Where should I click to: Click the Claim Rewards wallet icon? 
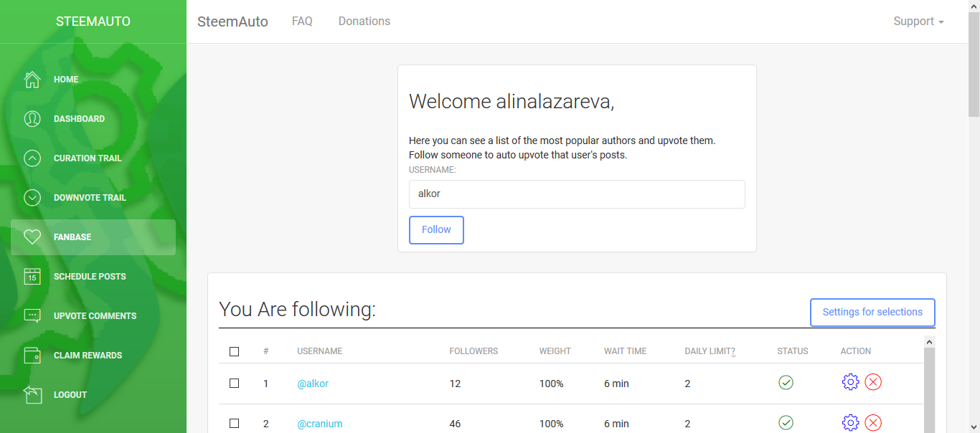pos(32,356)
